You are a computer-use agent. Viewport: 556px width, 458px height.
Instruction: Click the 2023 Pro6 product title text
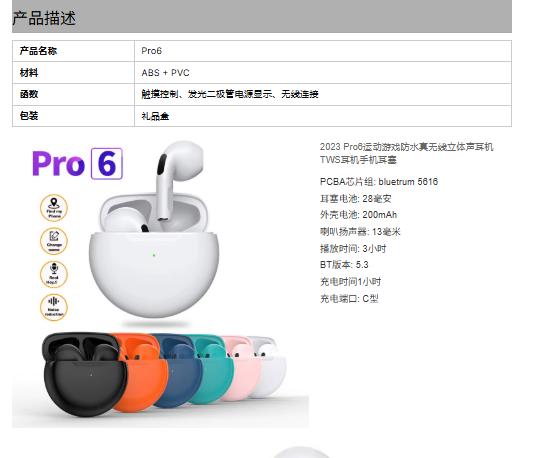[x=406, y=153]
